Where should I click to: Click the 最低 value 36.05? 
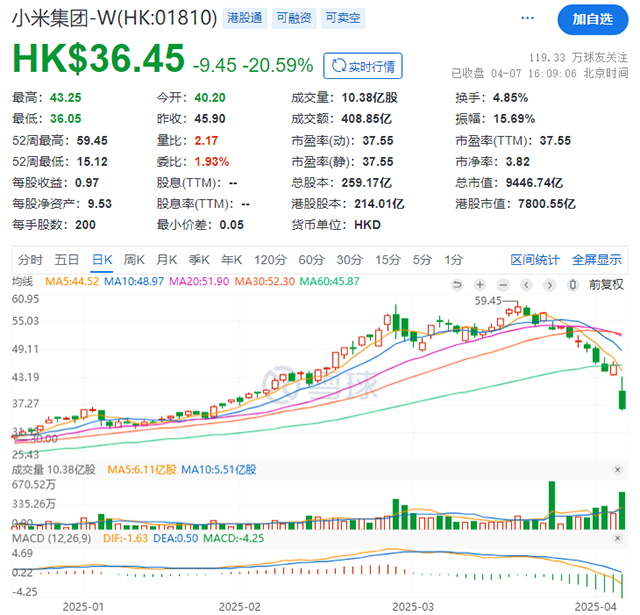pyautogui.click(x=66, y=119)
